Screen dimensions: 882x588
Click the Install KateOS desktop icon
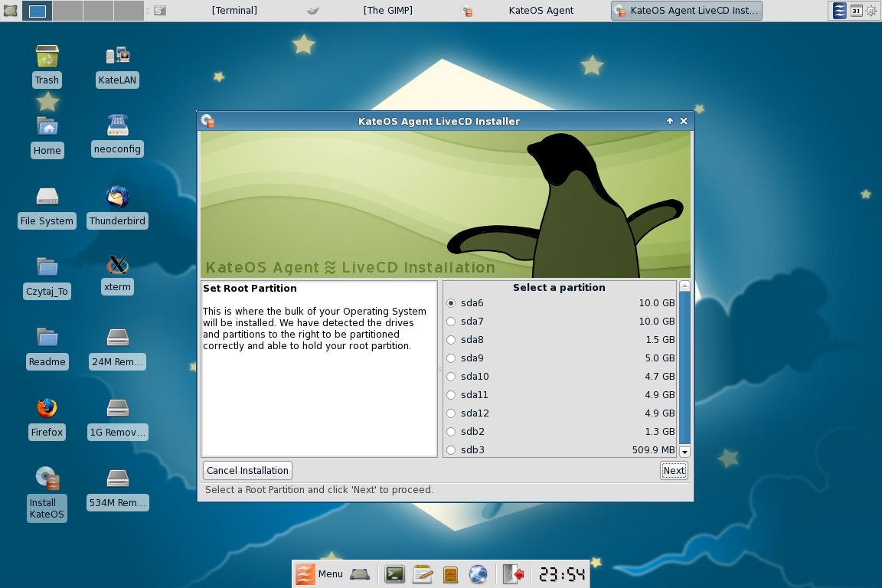tap(47, 479)
